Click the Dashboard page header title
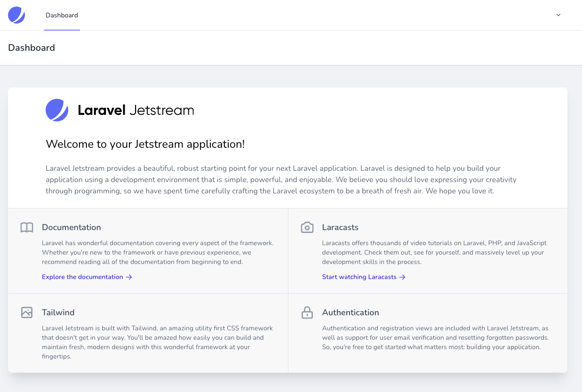582x392 pixels. point(32,48)
